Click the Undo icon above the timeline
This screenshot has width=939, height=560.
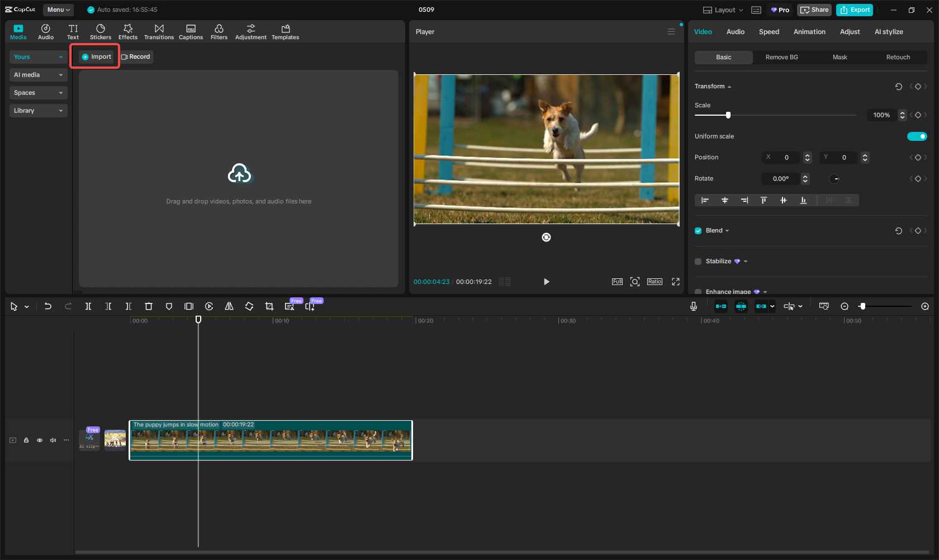48,306
